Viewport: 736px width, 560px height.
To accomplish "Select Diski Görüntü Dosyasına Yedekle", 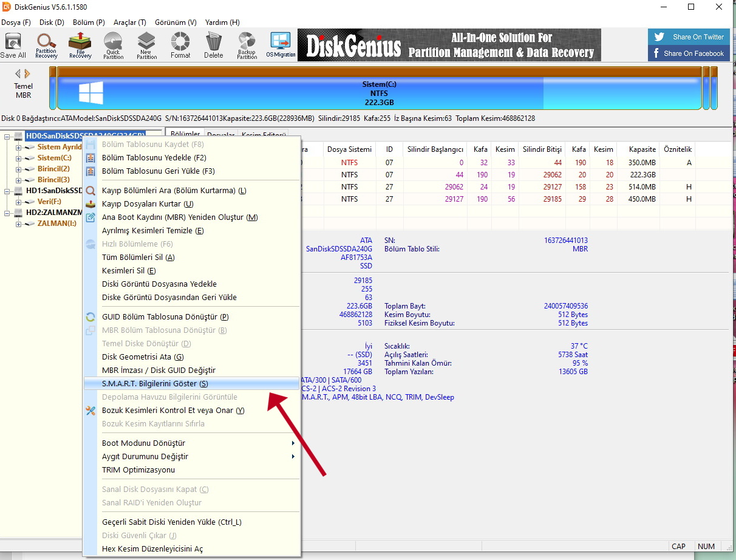I will pyautogui.click(x=192, y=284).
